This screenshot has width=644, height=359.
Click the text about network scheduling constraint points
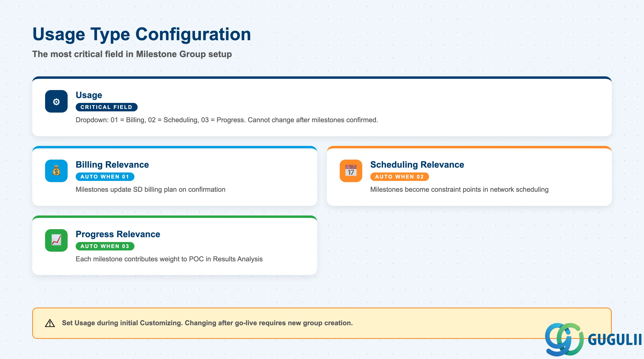point(459,190)
